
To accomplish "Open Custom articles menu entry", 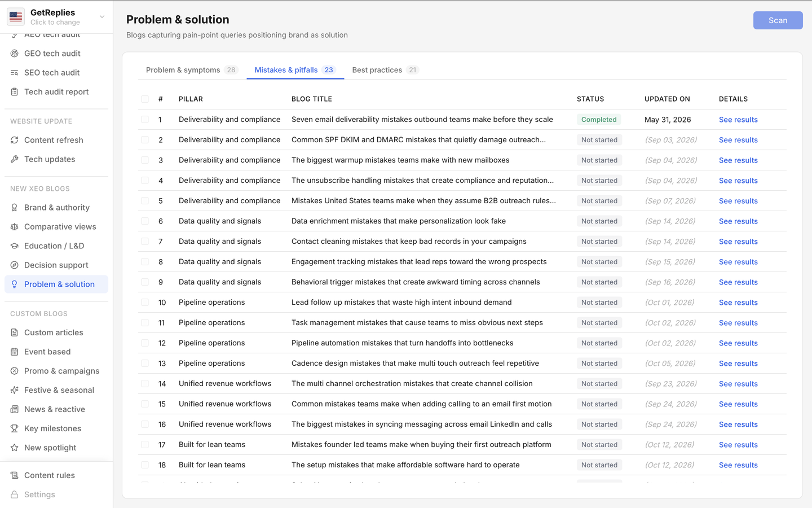I will click(56, 332).
